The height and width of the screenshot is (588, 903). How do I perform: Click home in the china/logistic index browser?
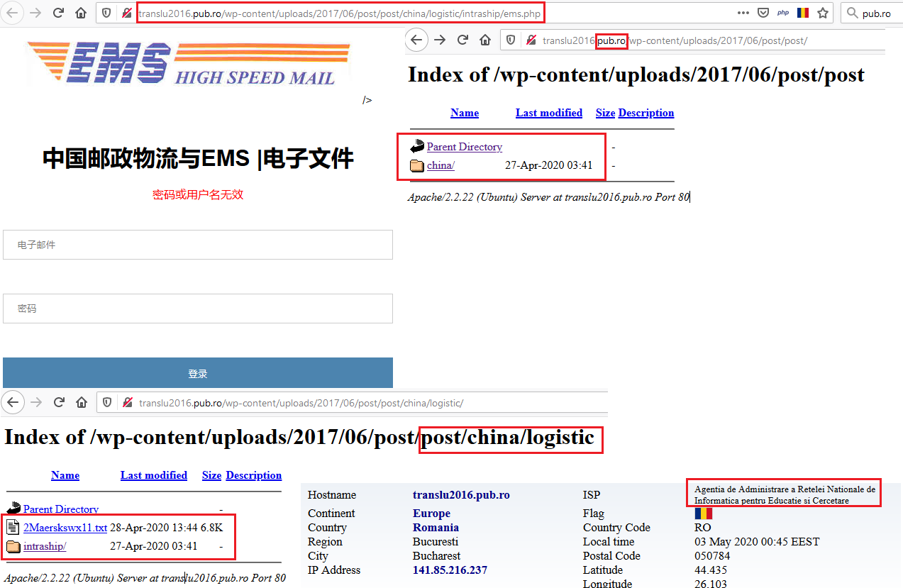point(81,403)
